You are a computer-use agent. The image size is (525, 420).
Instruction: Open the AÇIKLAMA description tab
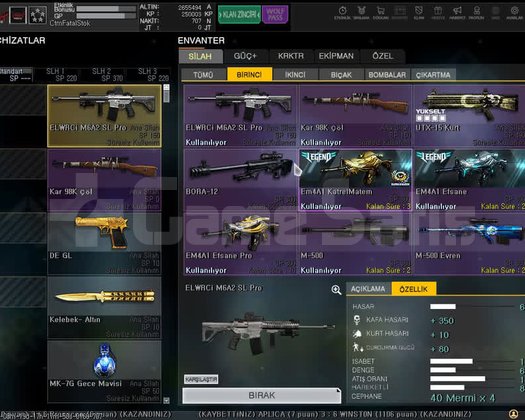(x=368, y=289)
